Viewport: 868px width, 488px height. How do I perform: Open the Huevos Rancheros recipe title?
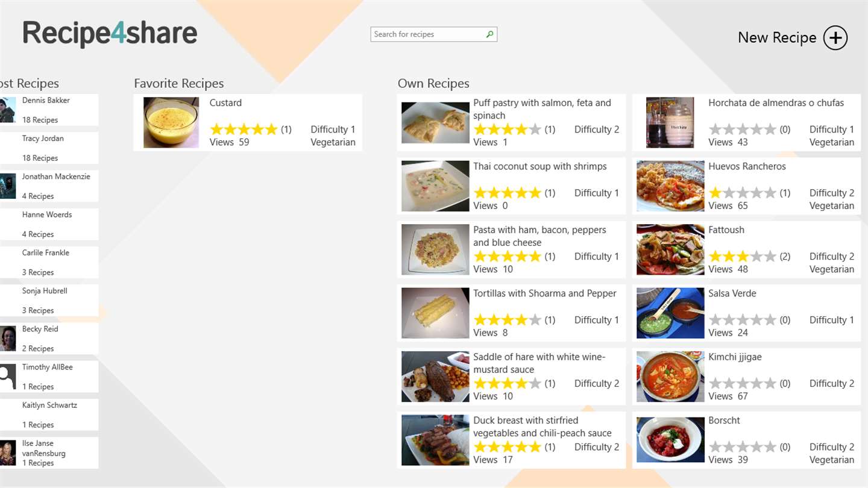click(747, 166)
